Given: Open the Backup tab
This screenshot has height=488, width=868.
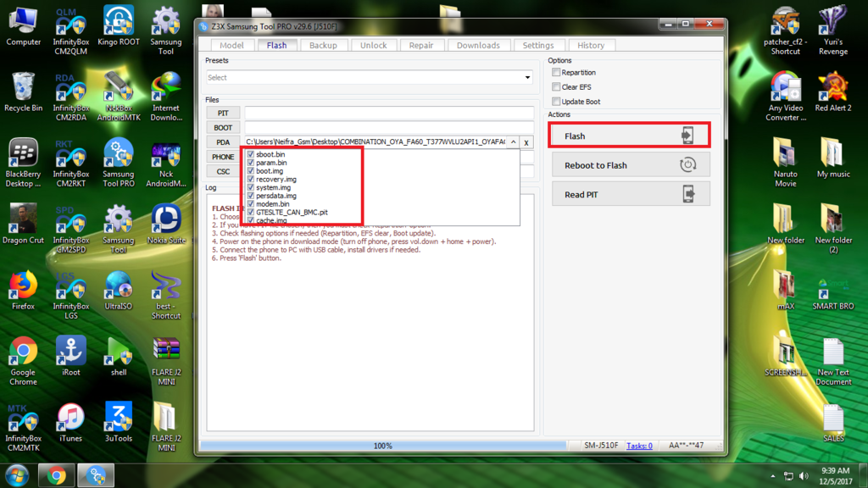Looking at the screenshot, I should click(323, 45).
